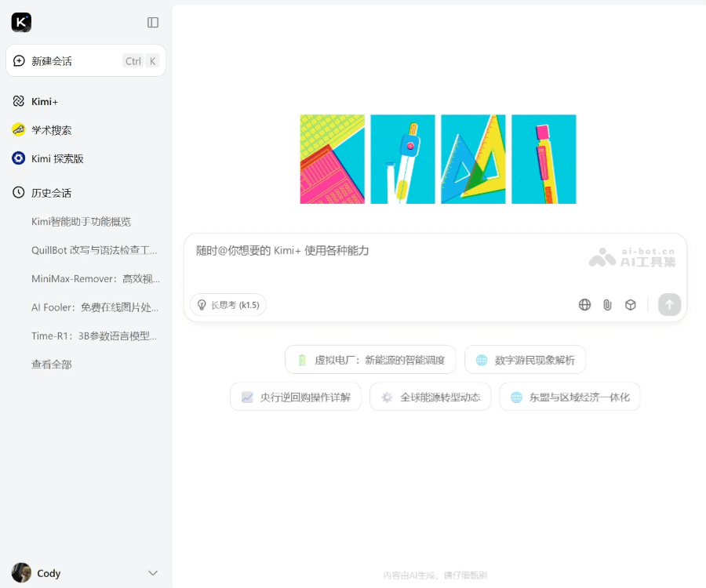Select the cube icon beside attachments
The width and height of the screenshot is (706, 588).
pos(630,304)
